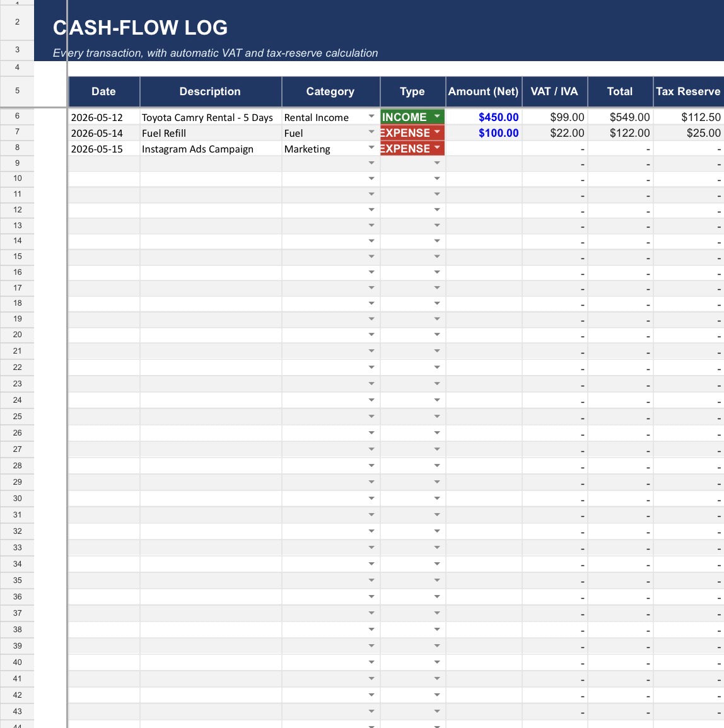Screen dimensions: 724x728
Task: Select the Description column header
Action: [x=211, y=91]
